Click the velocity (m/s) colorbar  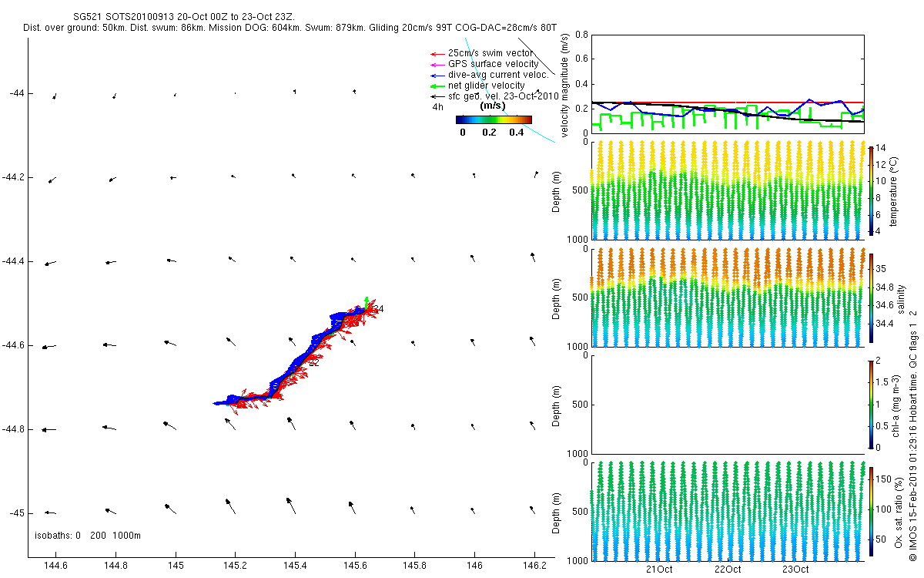(x=493, y=119)
